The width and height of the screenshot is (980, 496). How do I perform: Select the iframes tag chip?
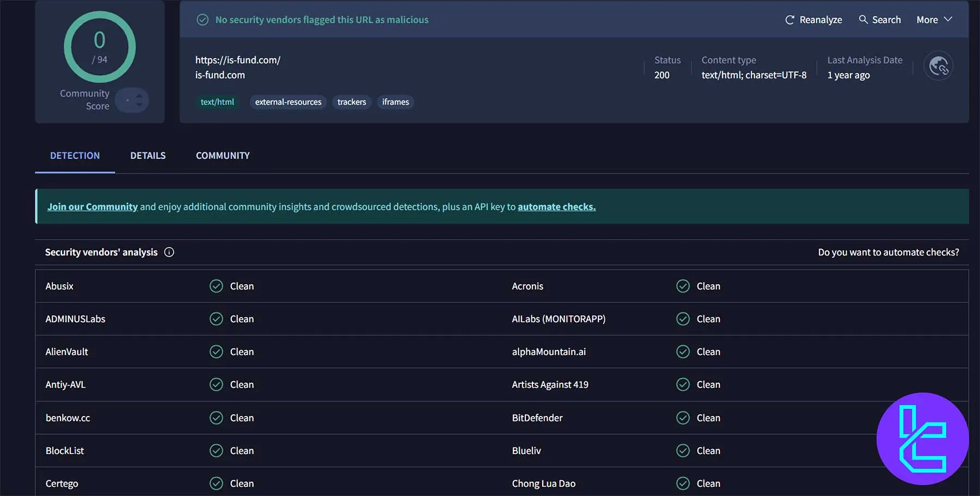point(395,102)
